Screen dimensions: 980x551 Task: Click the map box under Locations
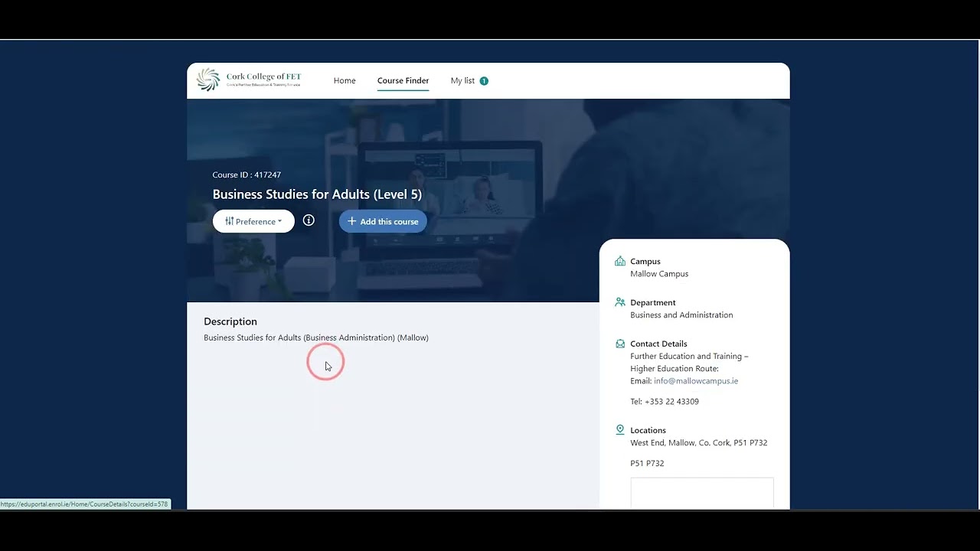[702, 493]
